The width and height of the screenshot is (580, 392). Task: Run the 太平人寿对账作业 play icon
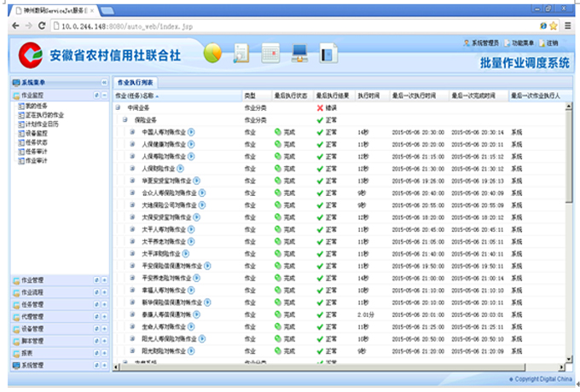(191, 229)
